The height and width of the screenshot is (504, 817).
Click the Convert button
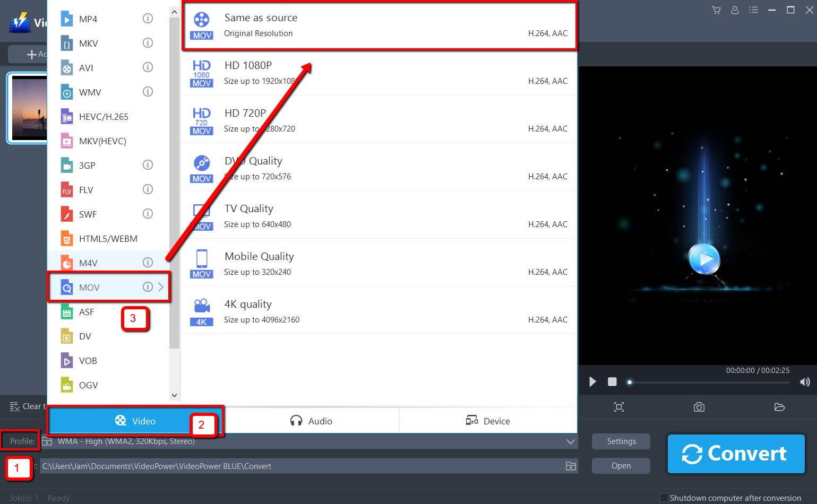(736, 454)
